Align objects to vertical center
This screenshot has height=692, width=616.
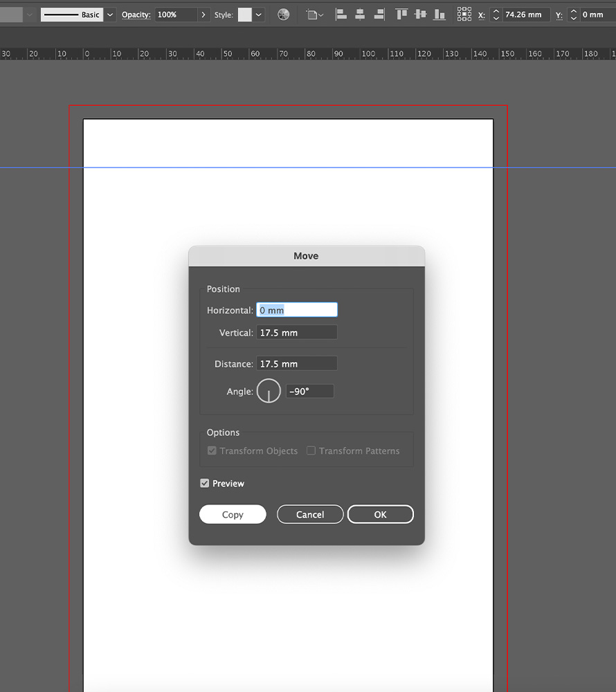tap(421, 15)
